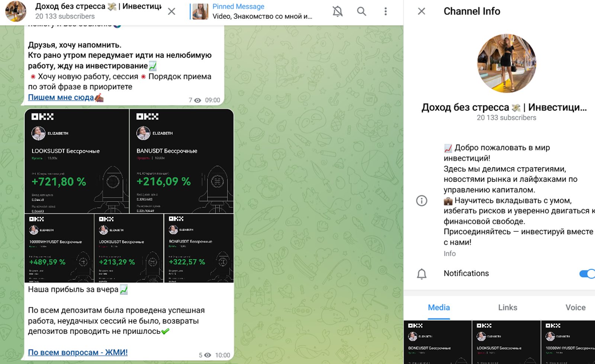Click the 'Друзья, хочу напомнить.' message line

(75, 45)
